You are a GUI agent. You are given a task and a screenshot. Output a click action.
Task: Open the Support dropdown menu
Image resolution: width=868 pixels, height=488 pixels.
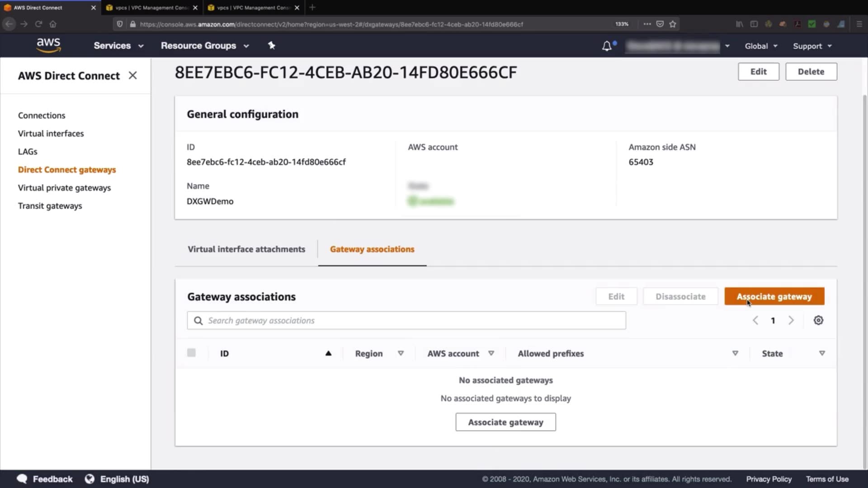812,46
